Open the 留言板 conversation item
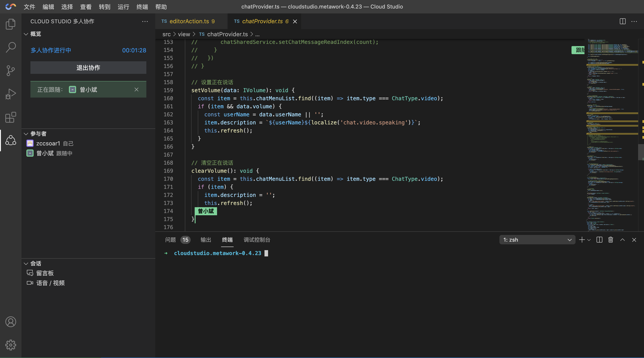 88,273
